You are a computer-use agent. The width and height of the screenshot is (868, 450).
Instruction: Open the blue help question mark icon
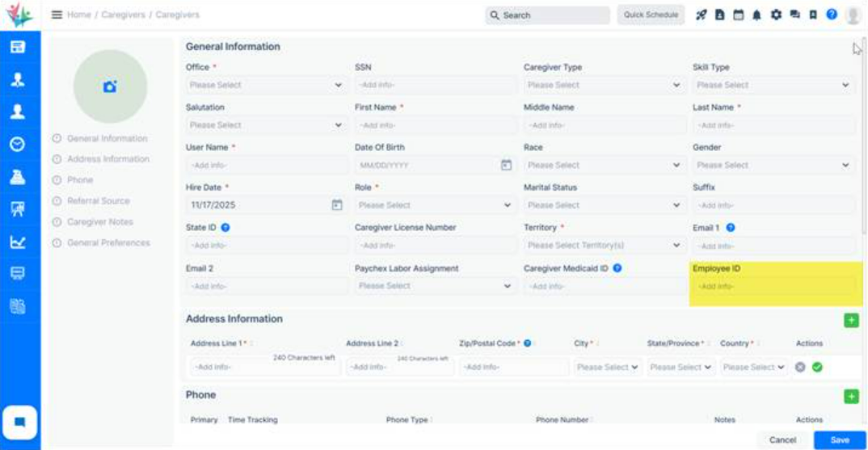pos(832,15)
